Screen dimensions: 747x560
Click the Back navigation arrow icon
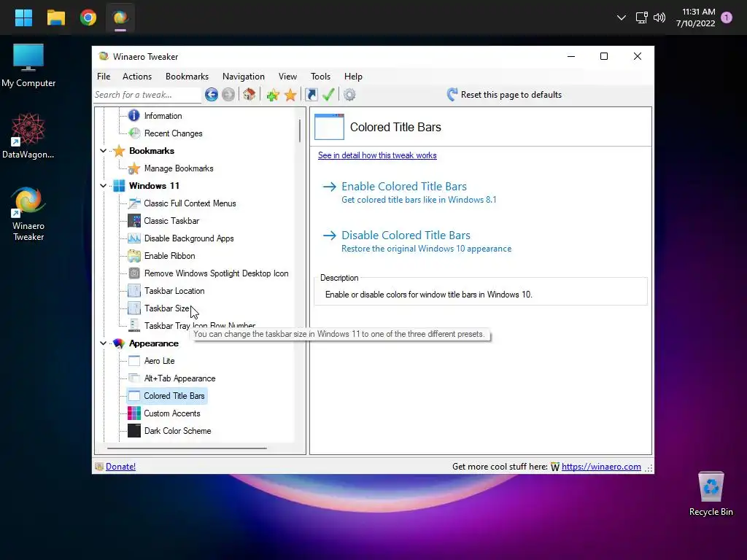(x=212, y=95)
